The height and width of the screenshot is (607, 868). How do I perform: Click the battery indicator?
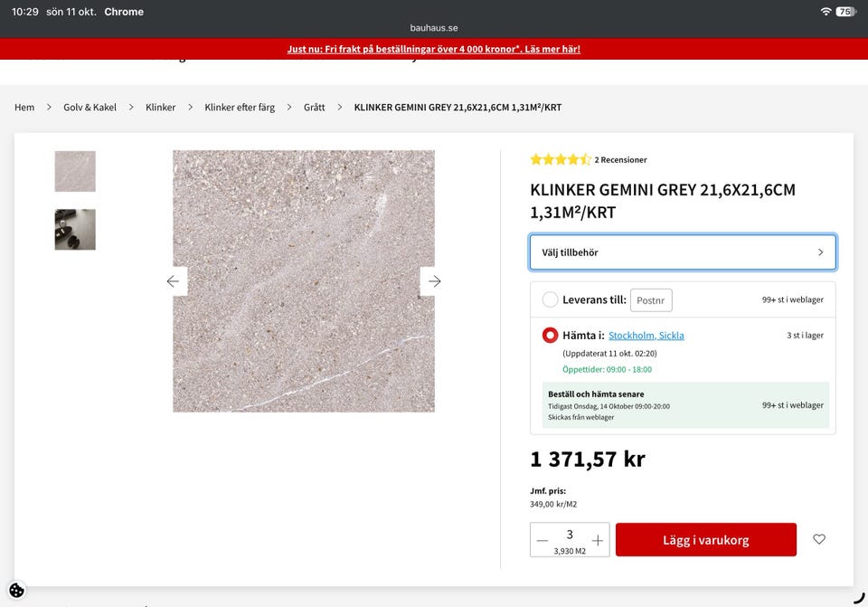(846, 12)
